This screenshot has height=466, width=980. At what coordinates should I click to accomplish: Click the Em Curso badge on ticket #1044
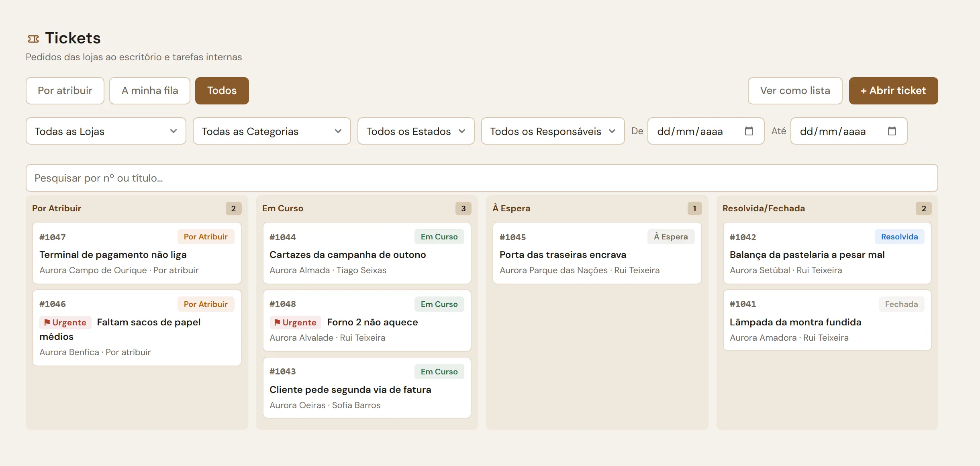click(439, 237)
